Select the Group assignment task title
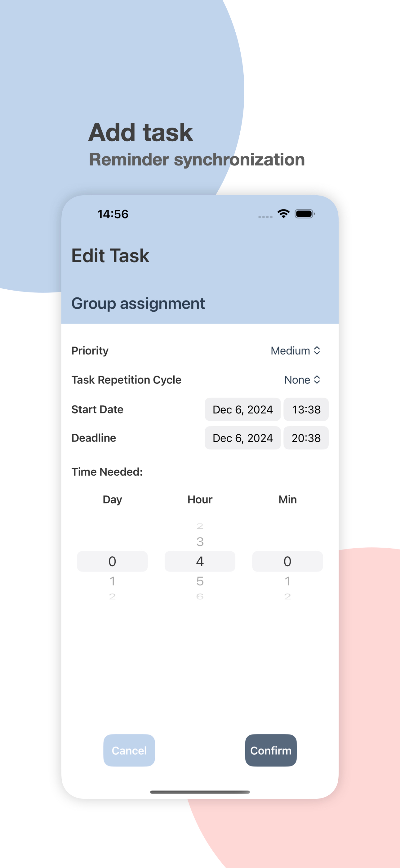Viewport: 400px width, 868px height. (138, 304)
